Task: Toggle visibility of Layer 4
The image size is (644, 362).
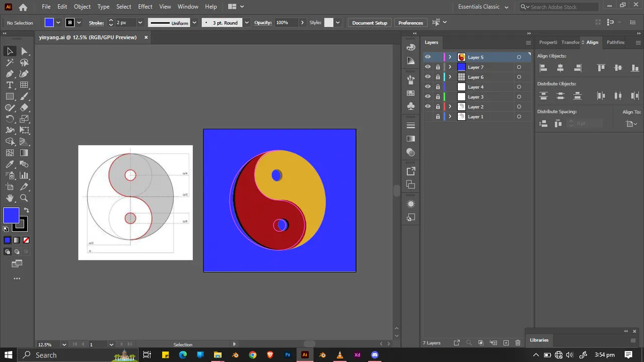Action: (x=428, y=87)
